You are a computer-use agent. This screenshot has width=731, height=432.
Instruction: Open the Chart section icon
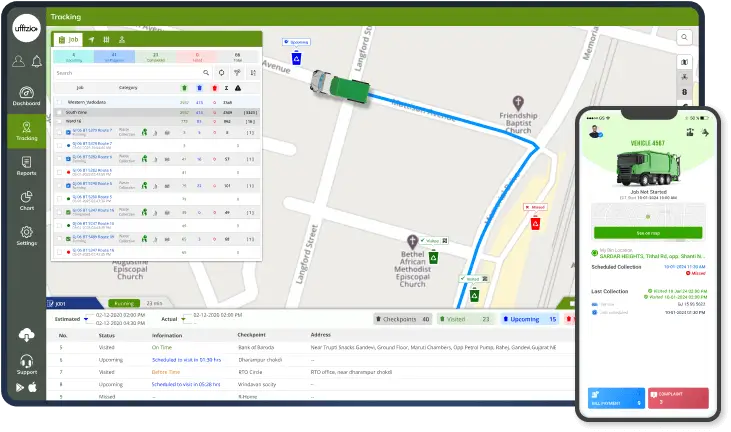pos(27,200)
